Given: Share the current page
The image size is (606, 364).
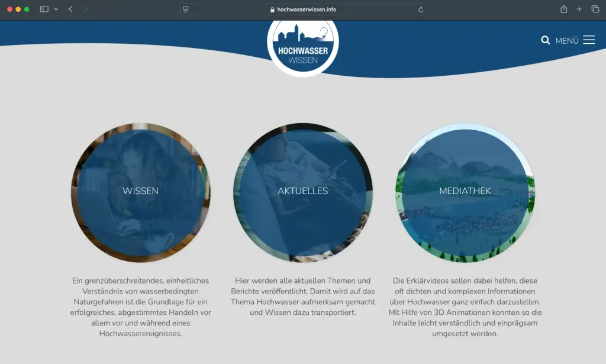Looking at the screenshot, I should [x=564, y=9].
